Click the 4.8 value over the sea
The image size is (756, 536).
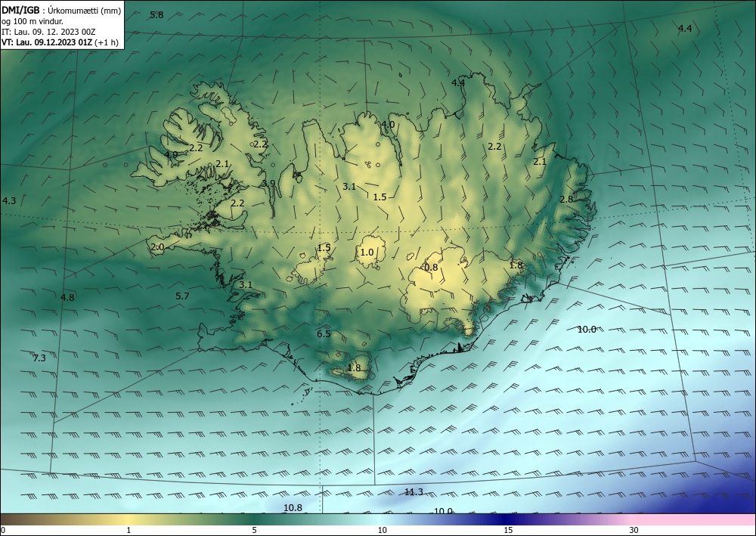[67, 297]
